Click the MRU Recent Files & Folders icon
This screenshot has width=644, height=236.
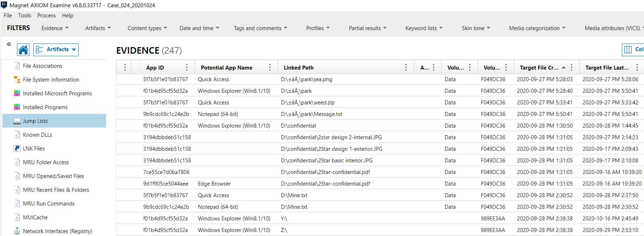pos(17,190)
